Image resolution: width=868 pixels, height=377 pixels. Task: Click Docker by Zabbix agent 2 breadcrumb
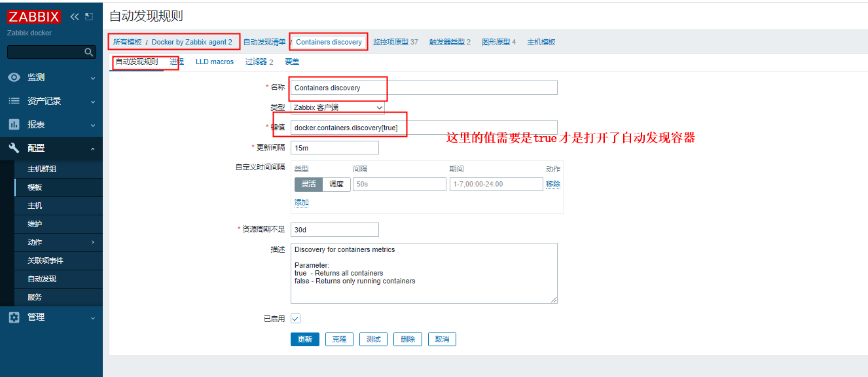192,42
